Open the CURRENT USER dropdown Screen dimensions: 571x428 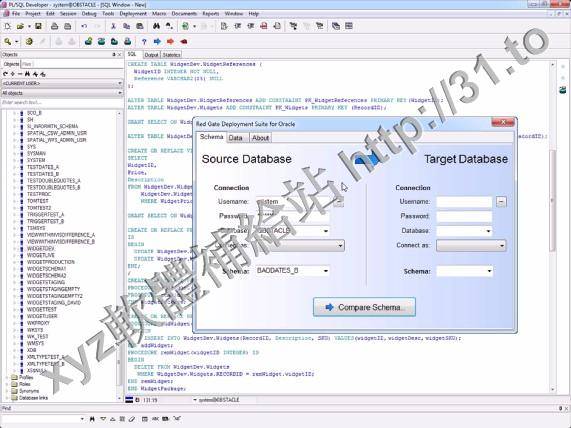(62, 83)
